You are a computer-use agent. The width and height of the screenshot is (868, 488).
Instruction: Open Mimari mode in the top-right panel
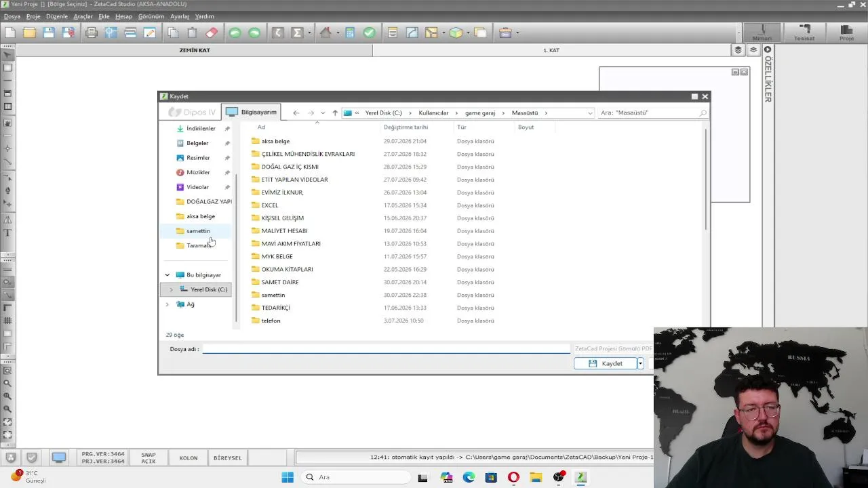pos(762,33)
